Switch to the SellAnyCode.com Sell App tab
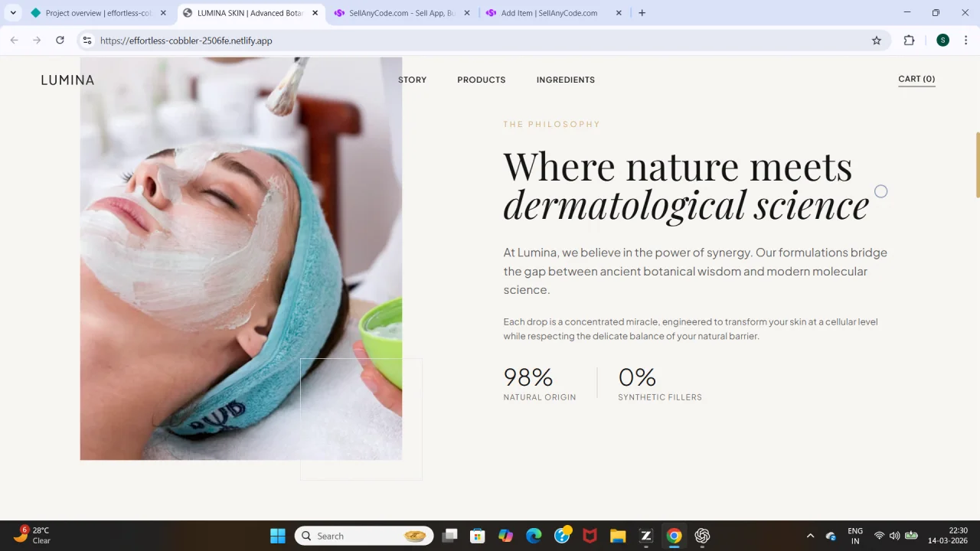The height and width of the screenshot is (551, 980). coord(402,13)
